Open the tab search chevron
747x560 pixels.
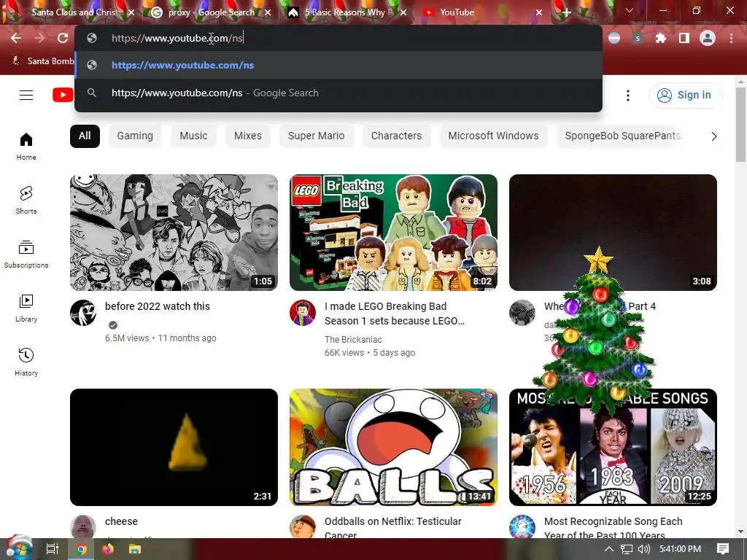pos(630,10)
